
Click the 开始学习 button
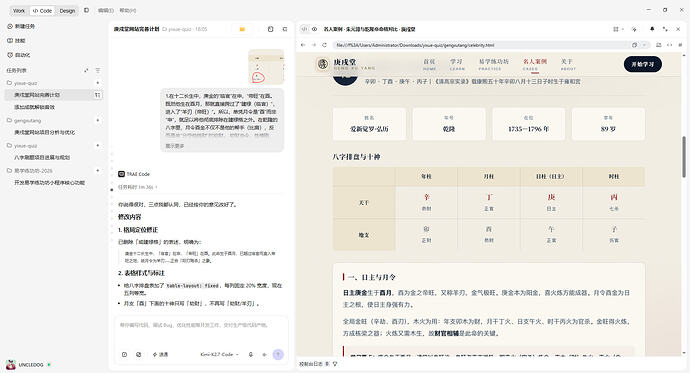(642, 64)
